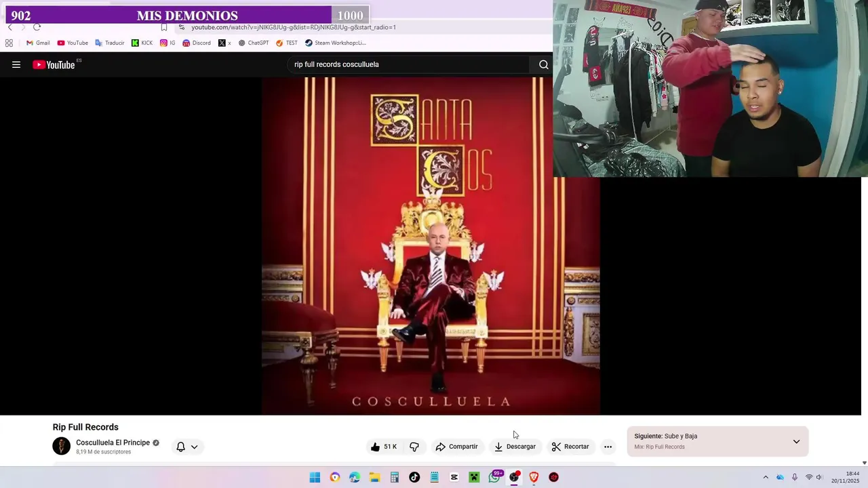Open the Windows Start menu

point(315,477)
